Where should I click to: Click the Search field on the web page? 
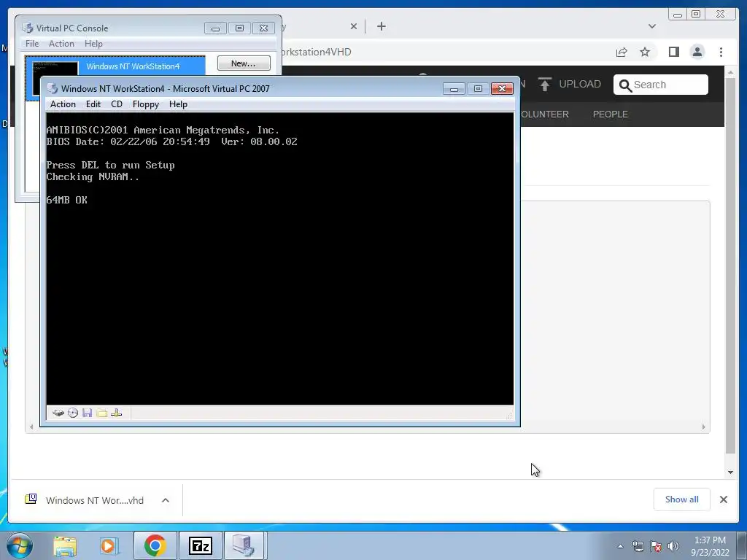[x=661, y=85]
